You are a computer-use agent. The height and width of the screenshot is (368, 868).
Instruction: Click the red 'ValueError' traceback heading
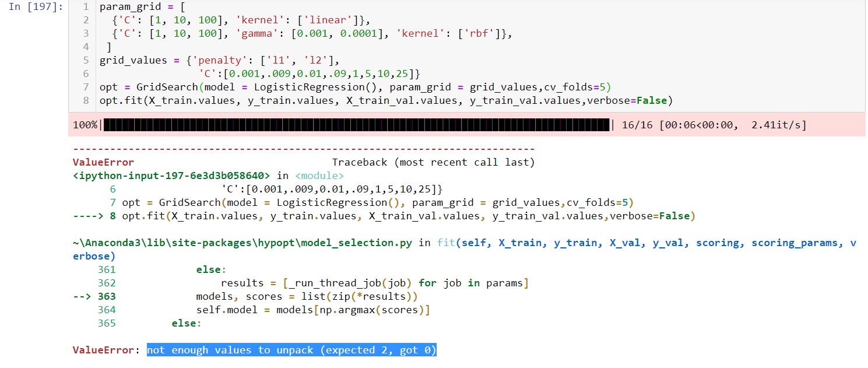103,162
